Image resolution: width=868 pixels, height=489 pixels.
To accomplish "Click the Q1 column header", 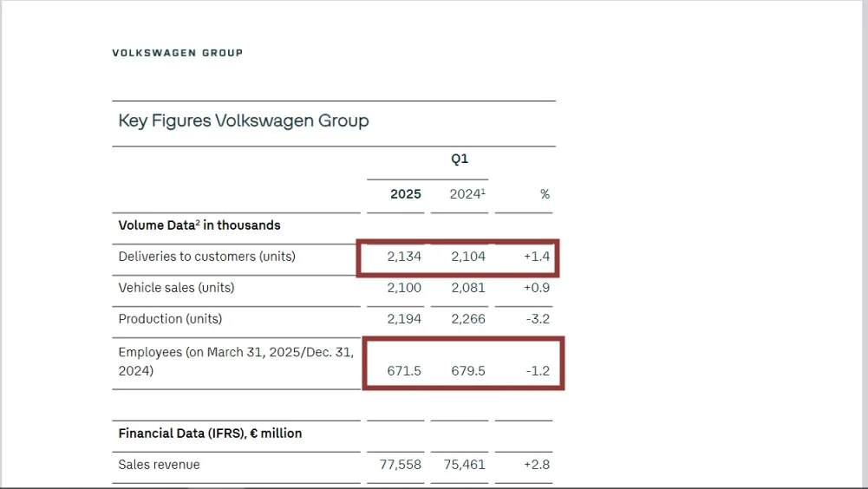I will (x=460, y=160).
